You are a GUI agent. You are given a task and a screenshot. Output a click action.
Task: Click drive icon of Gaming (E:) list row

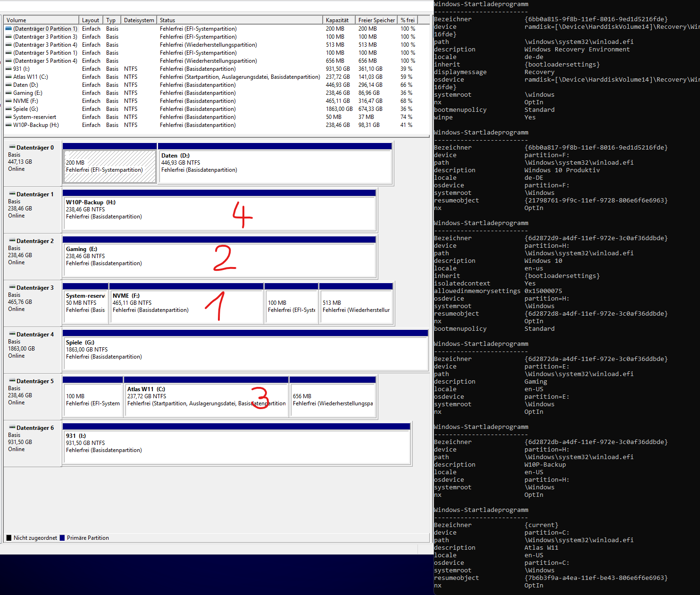pos(8,93)
